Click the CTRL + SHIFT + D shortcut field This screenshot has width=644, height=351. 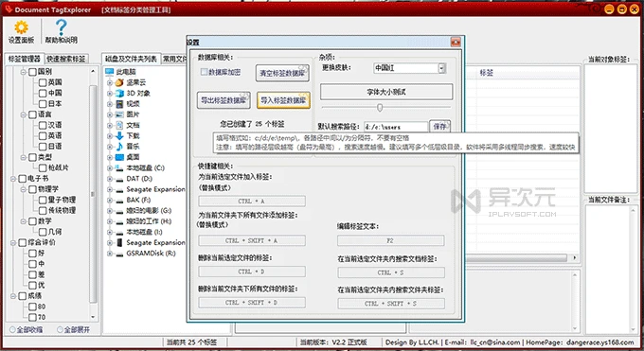pos(252,303)
